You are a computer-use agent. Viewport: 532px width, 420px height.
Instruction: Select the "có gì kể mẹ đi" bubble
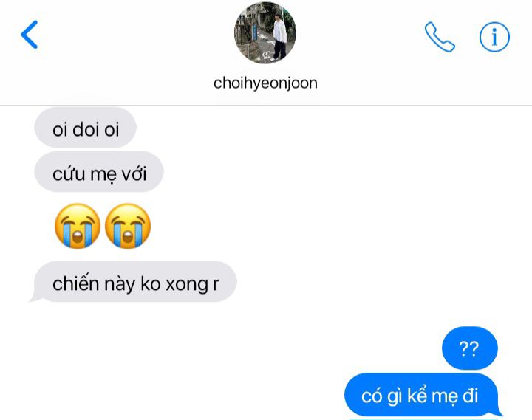click(x=422, y=395)
